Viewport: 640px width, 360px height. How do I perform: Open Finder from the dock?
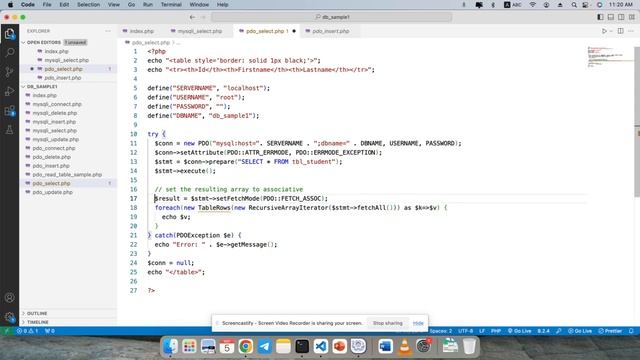pyautogui.click(x=170, y=347)
